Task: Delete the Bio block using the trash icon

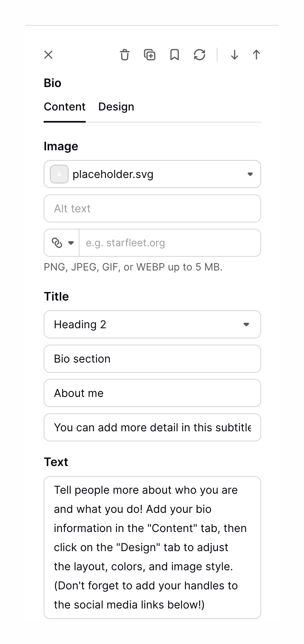Action: click(125, 55)
